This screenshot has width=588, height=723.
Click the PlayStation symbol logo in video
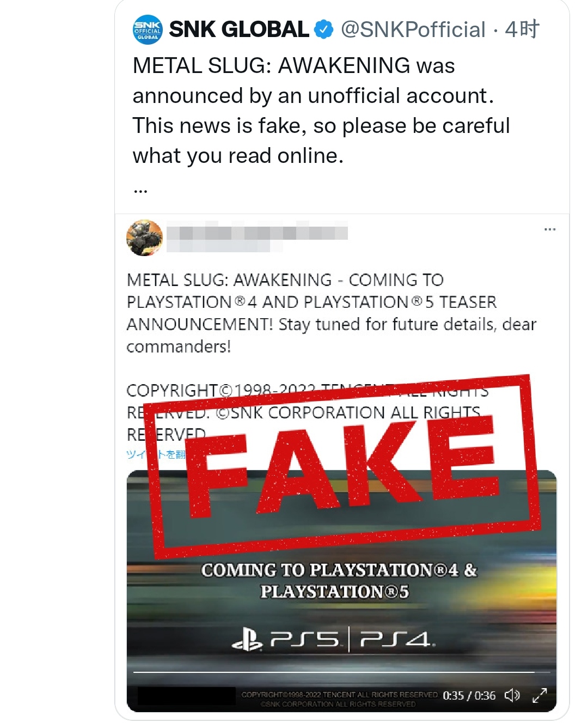(247, 640)
